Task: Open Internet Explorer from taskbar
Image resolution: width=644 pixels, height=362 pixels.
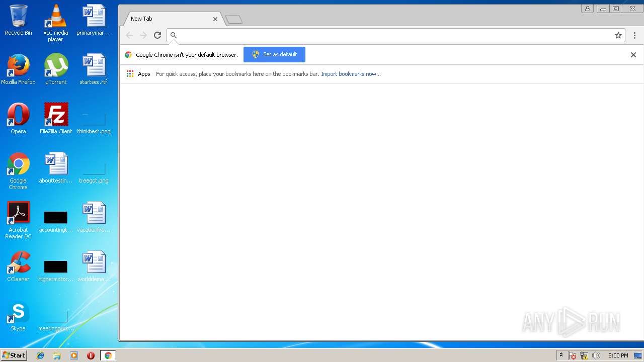Action: [x=40, y=355]
